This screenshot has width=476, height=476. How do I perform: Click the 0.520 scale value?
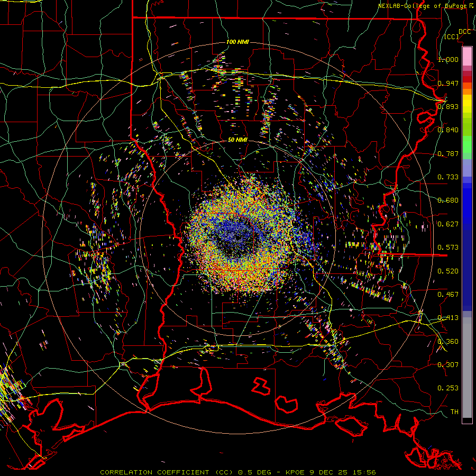click(x=448, y=271)
